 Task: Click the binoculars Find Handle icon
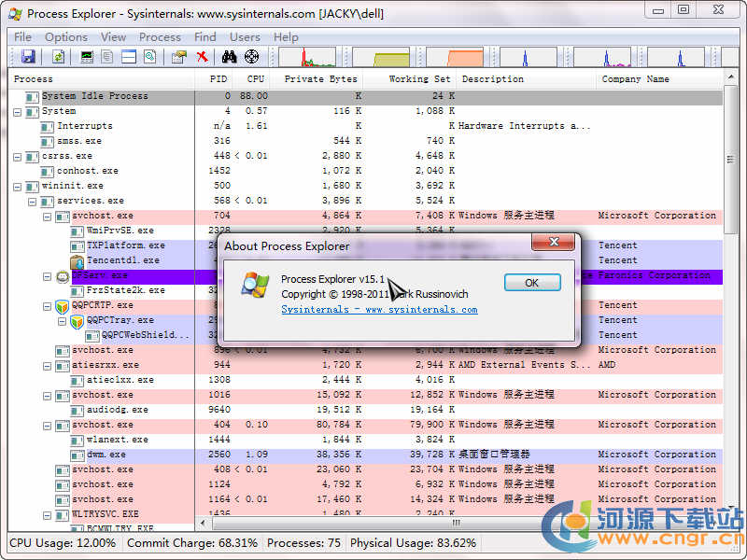click(229, 57)
